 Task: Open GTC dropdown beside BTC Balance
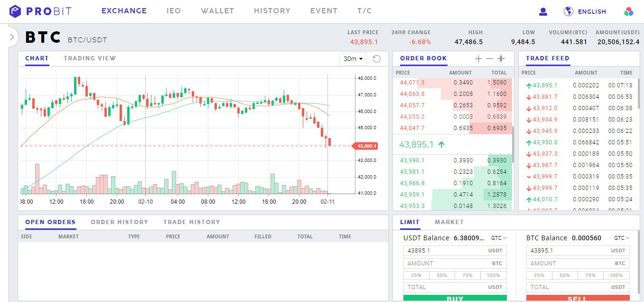(622, 238)
